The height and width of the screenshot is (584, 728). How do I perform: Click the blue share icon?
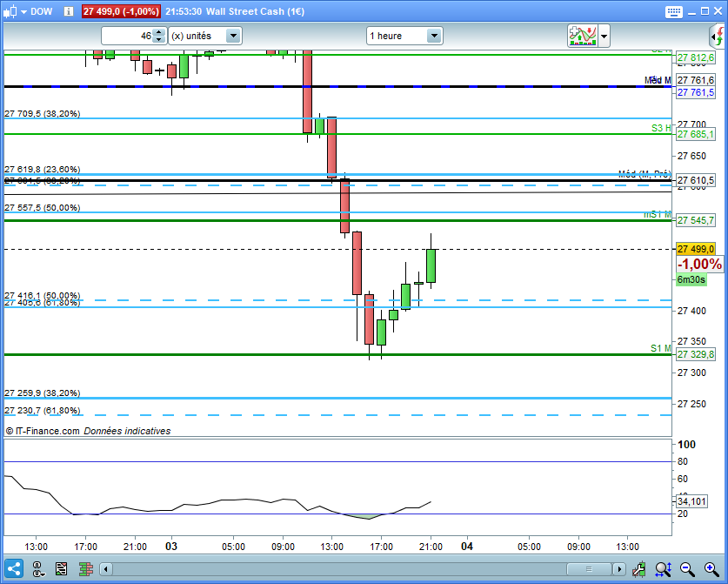click(13, 568)
